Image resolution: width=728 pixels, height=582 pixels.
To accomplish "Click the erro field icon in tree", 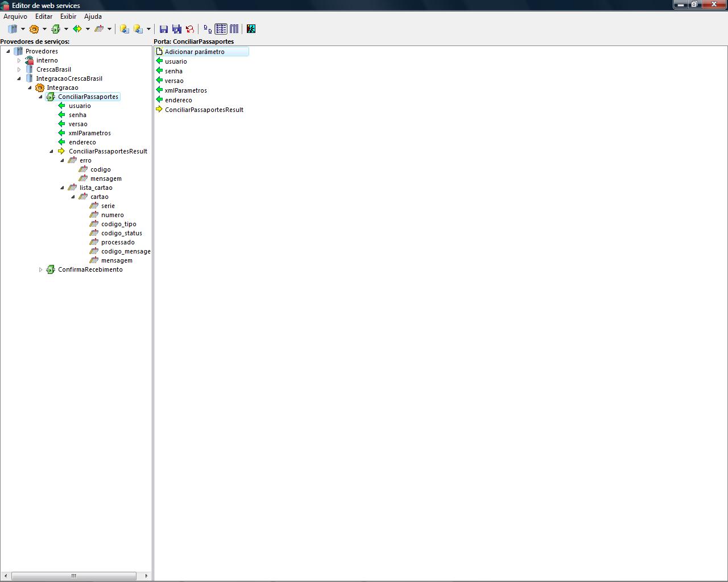I will click(x=72, y=160).
